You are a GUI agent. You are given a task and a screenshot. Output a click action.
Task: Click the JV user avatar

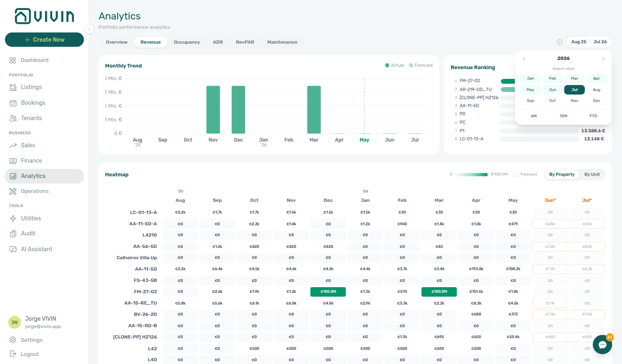click(15, 322)
